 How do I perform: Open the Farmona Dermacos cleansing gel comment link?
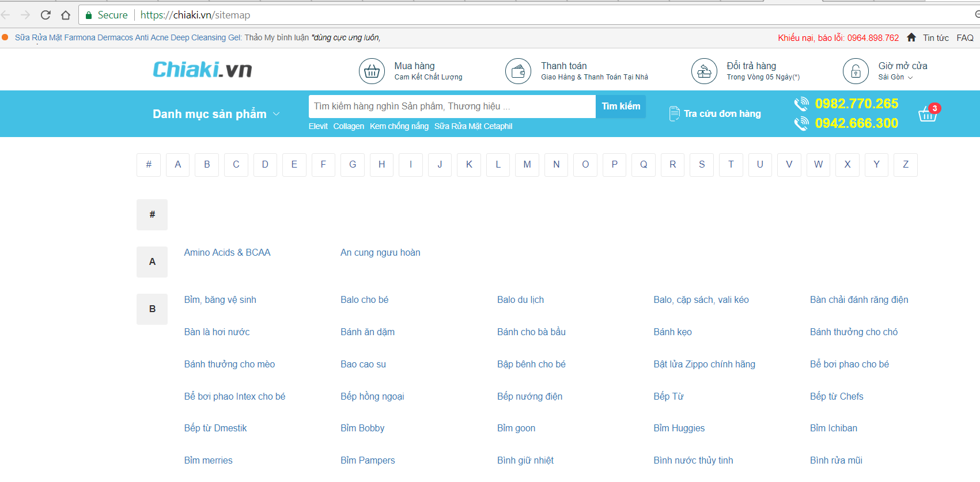(128, 38)
